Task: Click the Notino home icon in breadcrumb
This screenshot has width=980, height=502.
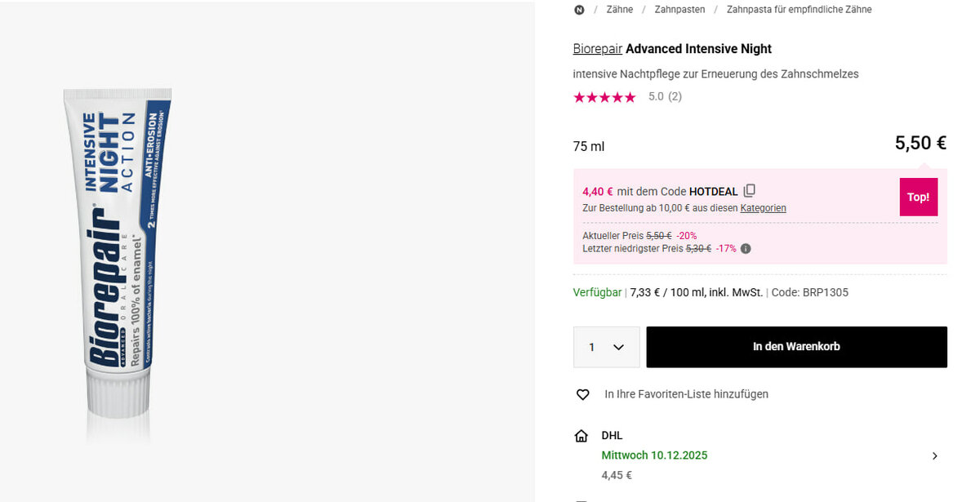Action: 580,10
